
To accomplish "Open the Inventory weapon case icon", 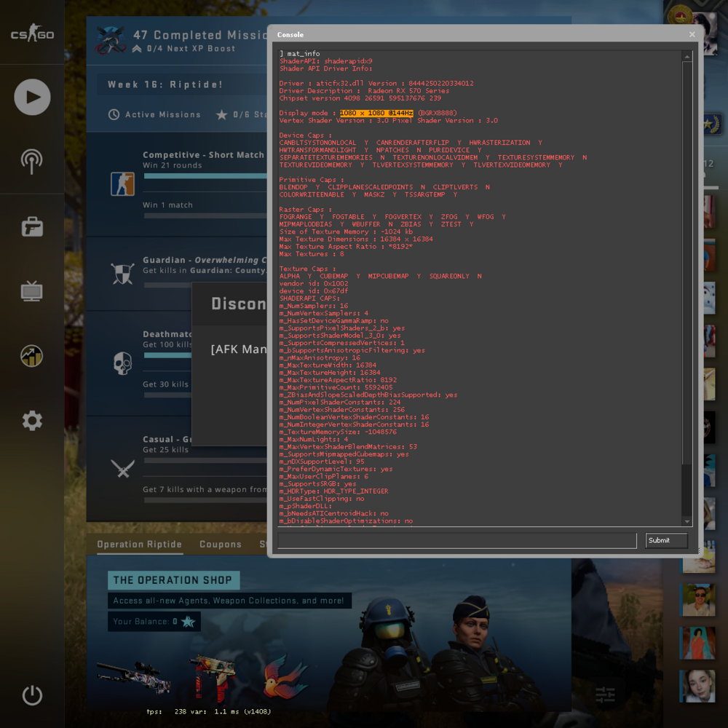I will 32,226.
